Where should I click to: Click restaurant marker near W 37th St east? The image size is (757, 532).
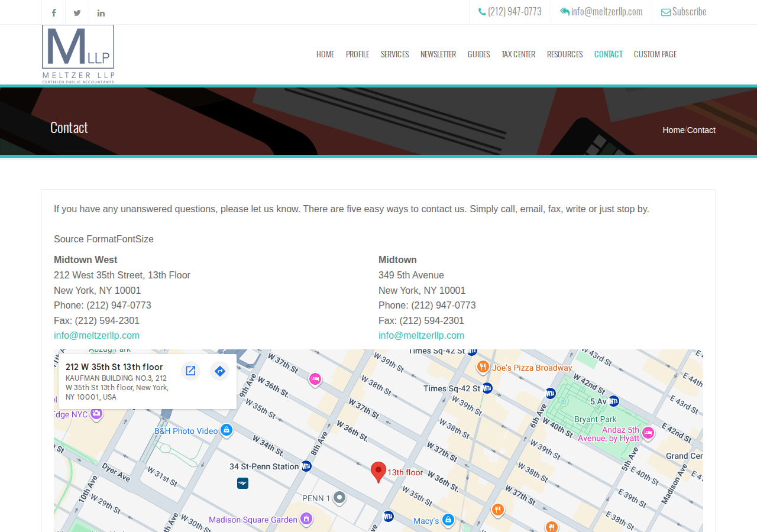(x=498, y=510)
